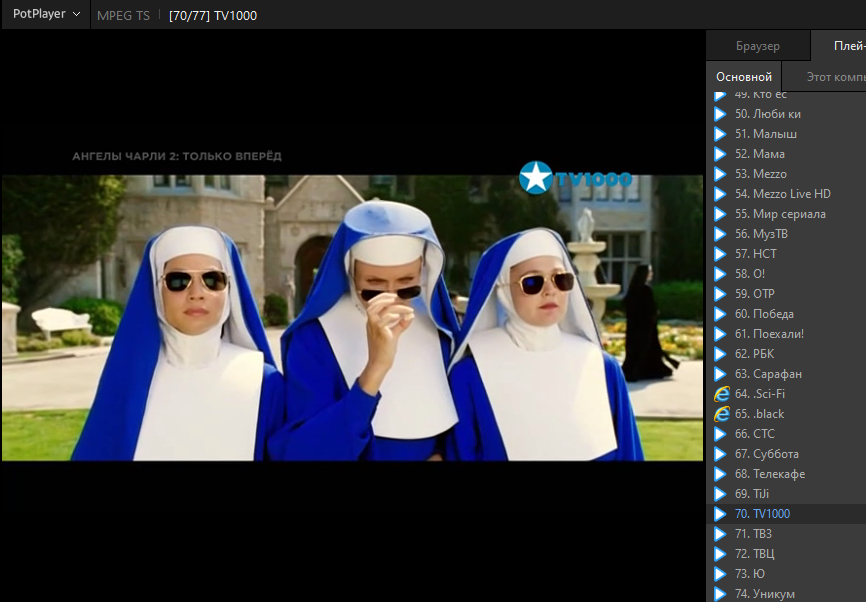Click play icon beside TiJi
This screenshot has height=602, width=866.
[720, 494]
